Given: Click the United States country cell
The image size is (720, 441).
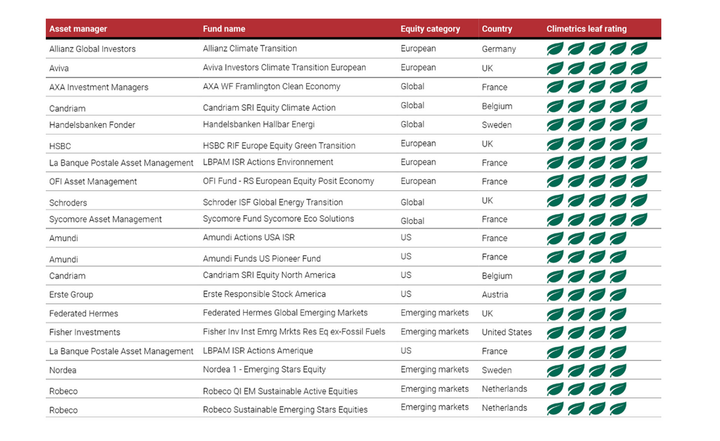Looking at the screenshot, I should (x=508, y=333).
